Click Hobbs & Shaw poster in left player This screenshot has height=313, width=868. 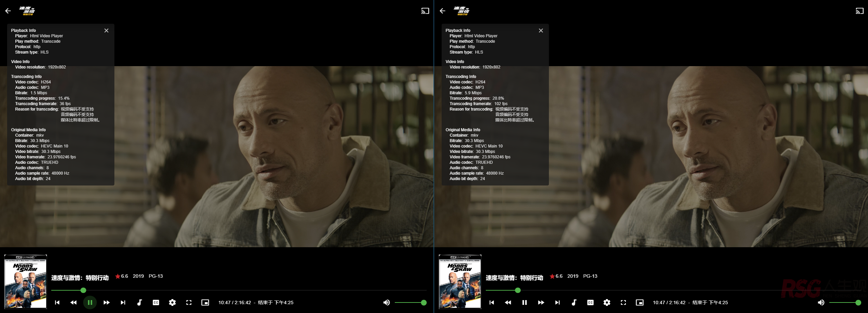(x=25, y=281)
